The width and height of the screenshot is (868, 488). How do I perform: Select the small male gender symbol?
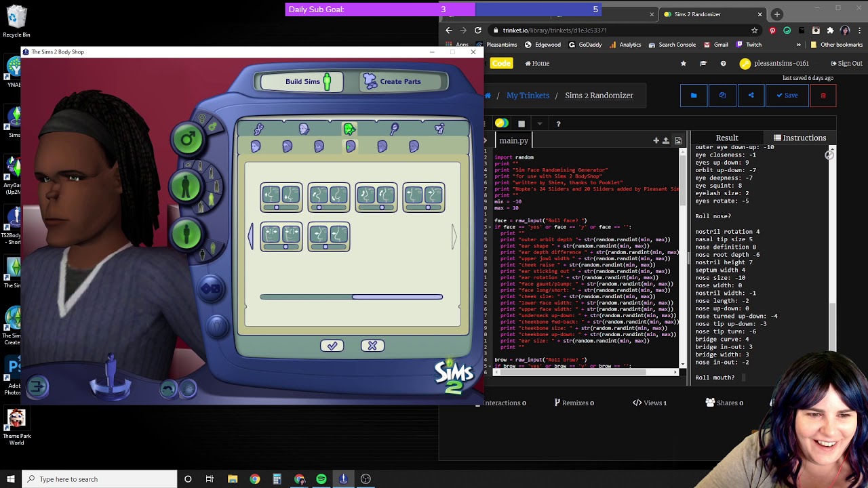214,127
